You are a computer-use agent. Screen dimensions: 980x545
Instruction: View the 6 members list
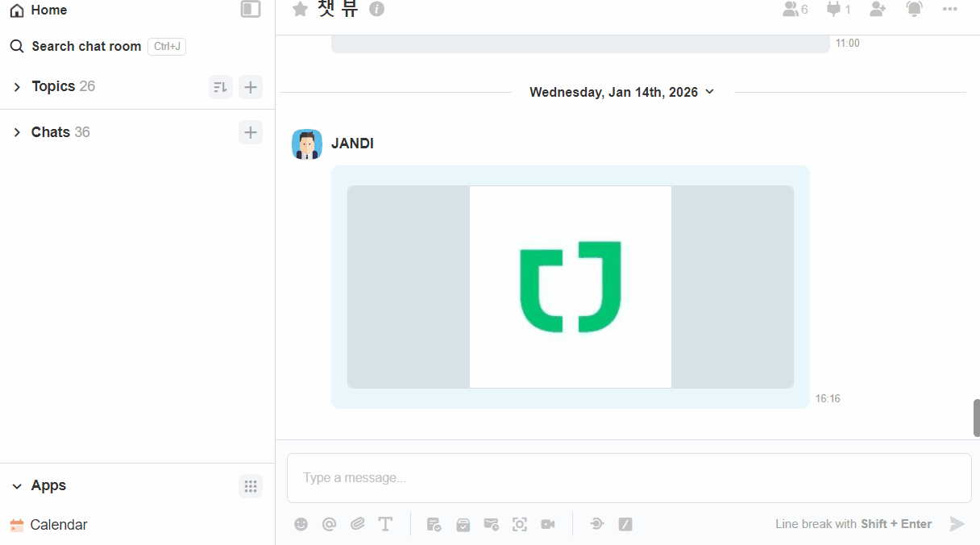point(795,10)
